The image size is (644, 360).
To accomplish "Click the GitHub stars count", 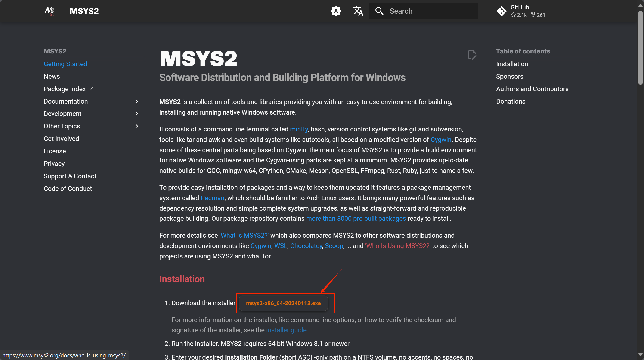I will click(519, 15).
